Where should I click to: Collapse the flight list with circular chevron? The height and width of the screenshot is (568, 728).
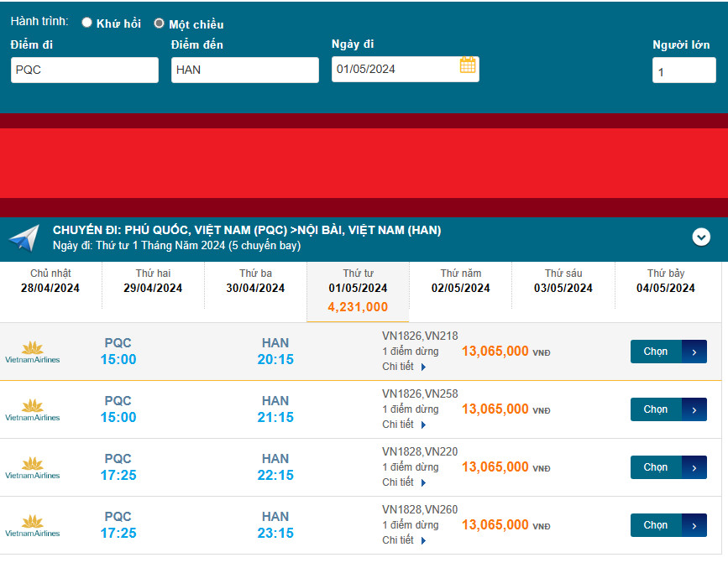point(701,237)
